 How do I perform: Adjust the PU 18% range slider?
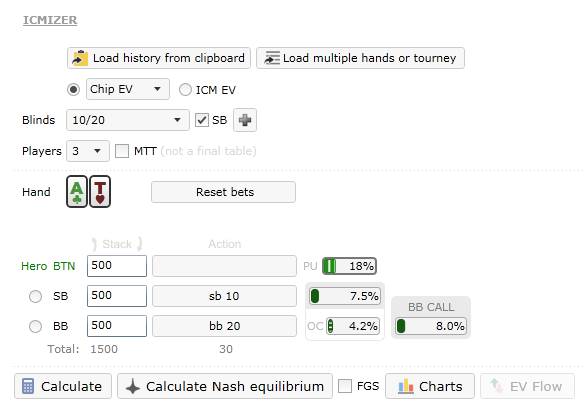(x=349, y=266)
